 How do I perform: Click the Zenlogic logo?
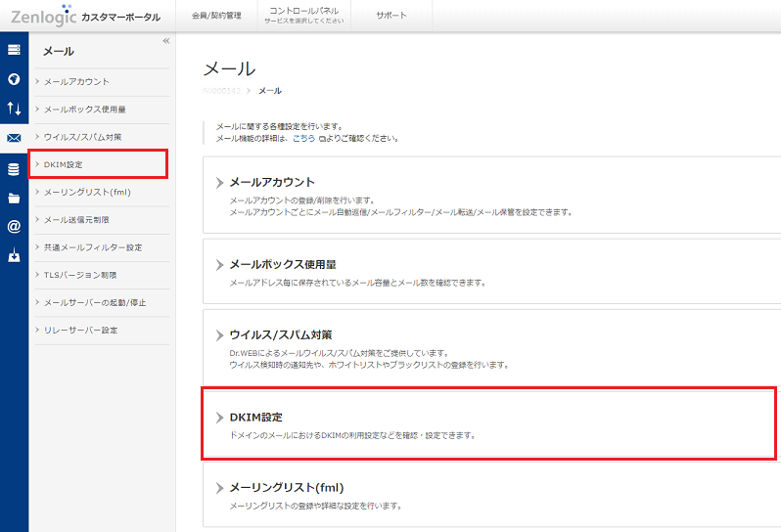42,15
